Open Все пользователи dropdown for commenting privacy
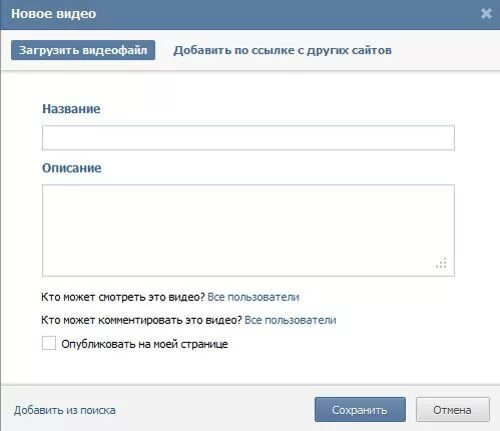Viewport: 500px width, 431px height. click(x=290, y=320)
